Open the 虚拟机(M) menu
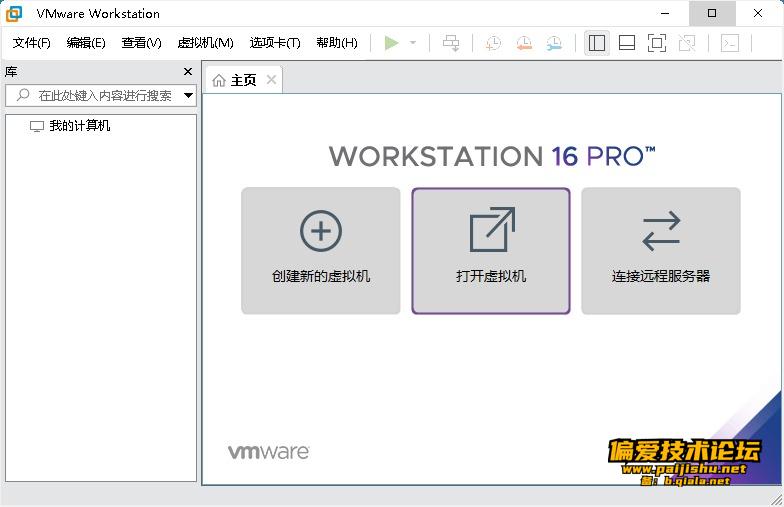784x507 pixels. pos(206,43)
